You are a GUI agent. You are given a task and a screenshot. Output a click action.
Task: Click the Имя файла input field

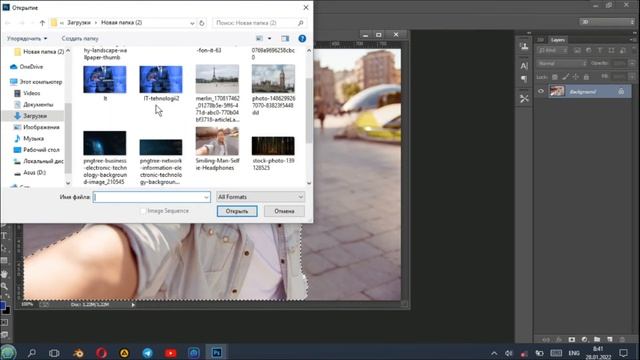[151, 197]
